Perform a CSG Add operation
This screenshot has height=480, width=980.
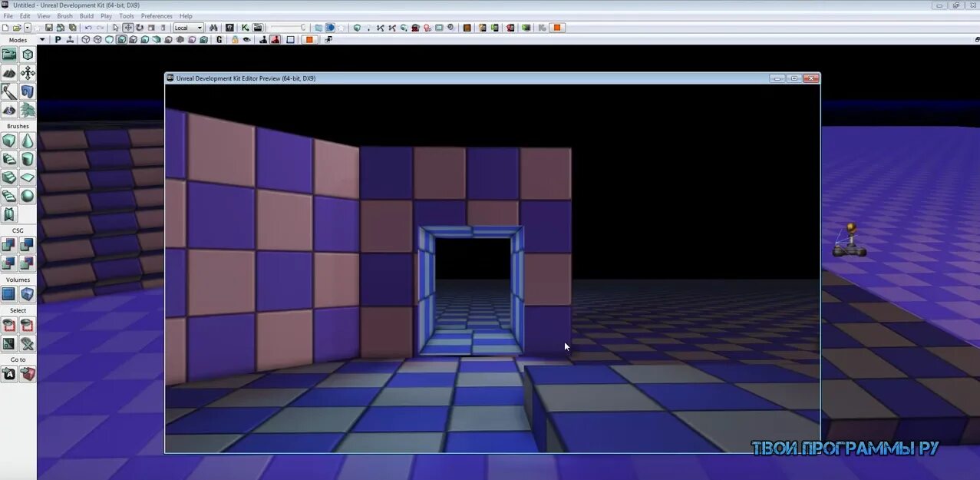tap(9, 243)
